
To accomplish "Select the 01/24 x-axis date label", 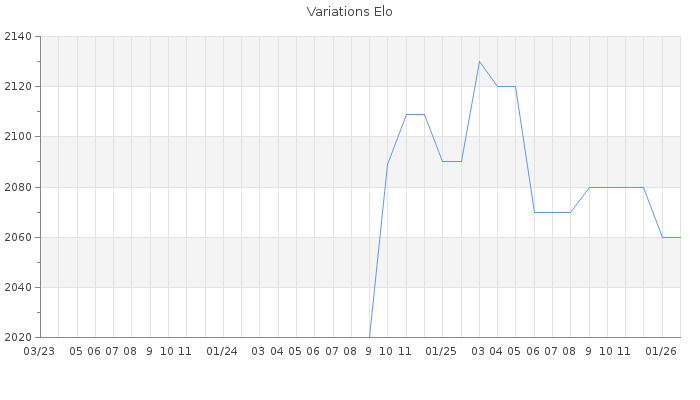I will pos(222,351).
